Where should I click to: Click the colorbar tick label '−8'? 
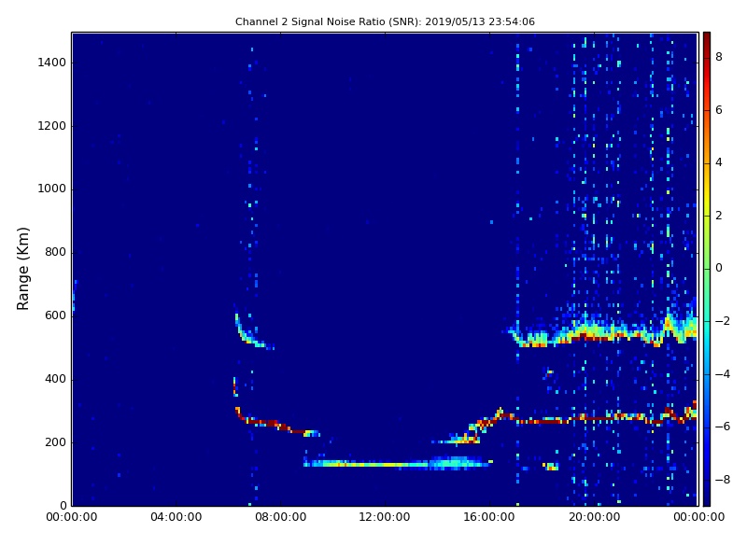pos(722,480)
